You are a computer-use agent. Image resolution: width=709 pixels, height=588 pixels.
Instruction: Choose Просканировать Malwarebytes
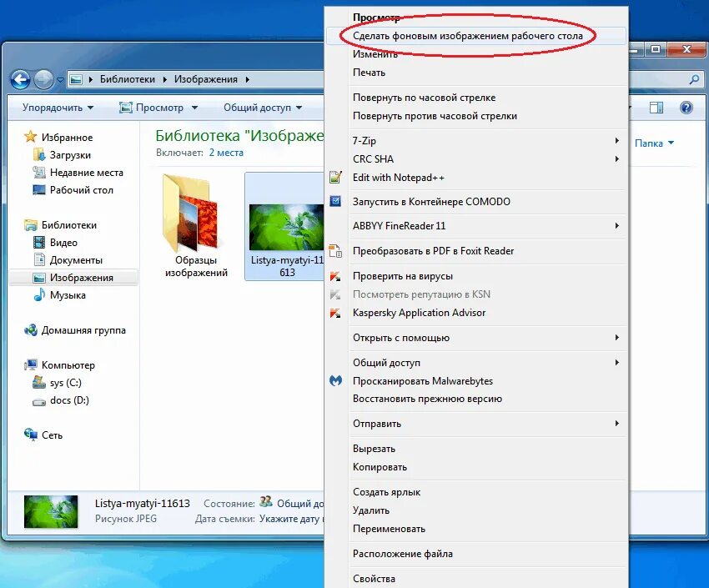tap(476, 381)
